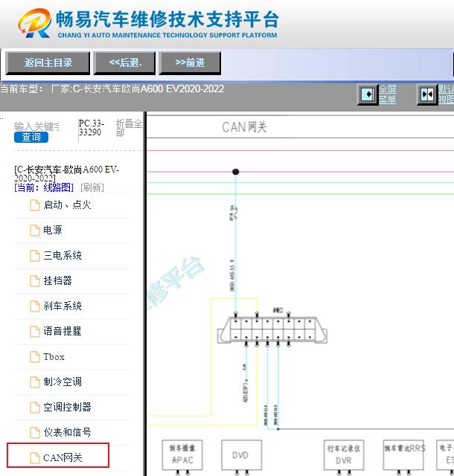This screenshot has width=454, height=476.
Task: Click the black junction node on the pink line
Action: click(235, 172)
